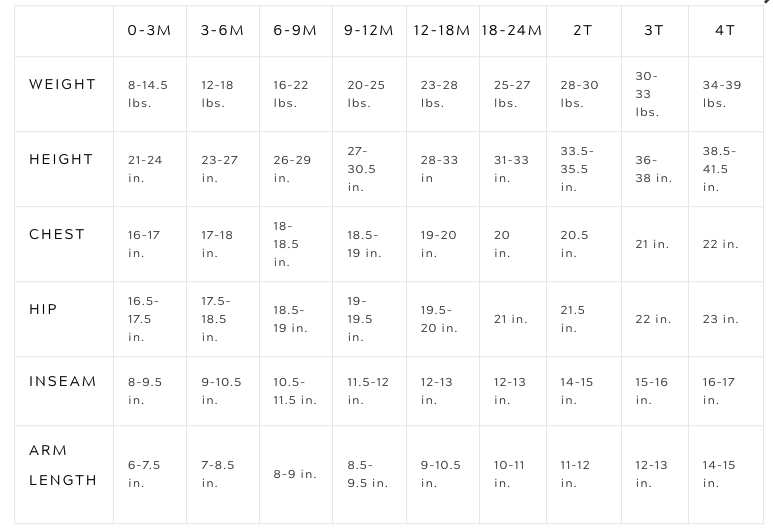Select the HEIGHT row label

(x=61, y=160)
